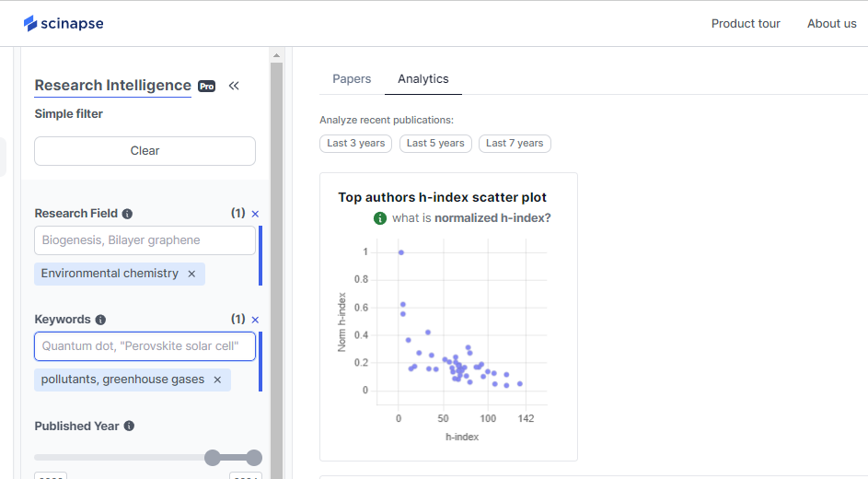This screenshot has width=868, height=479.
Task: Click the Scinapse logo
Action: point(64,23)
